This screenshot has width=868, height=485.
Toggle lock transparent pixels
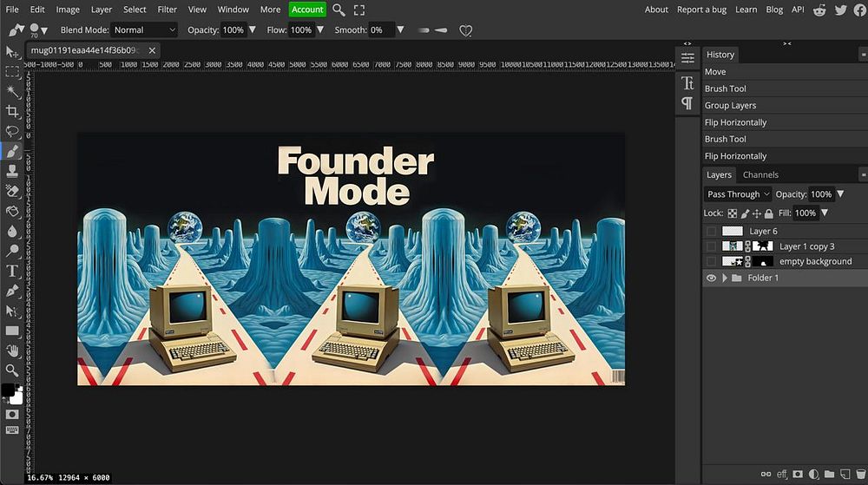(733, 213)
